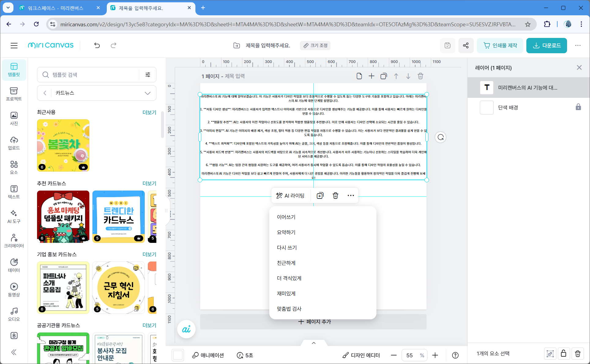Choose 맞춤법 검사 menu option

(289, 309)
